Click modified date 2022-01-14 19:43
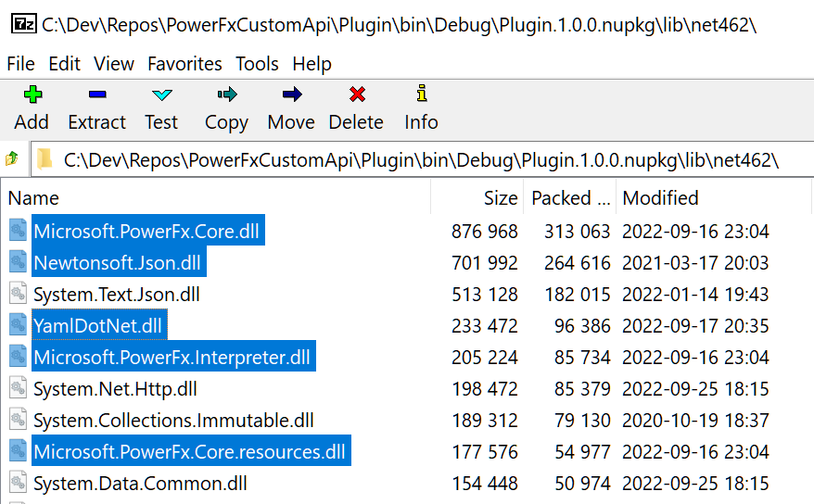 pyautogui.click(x=695, y=294)
